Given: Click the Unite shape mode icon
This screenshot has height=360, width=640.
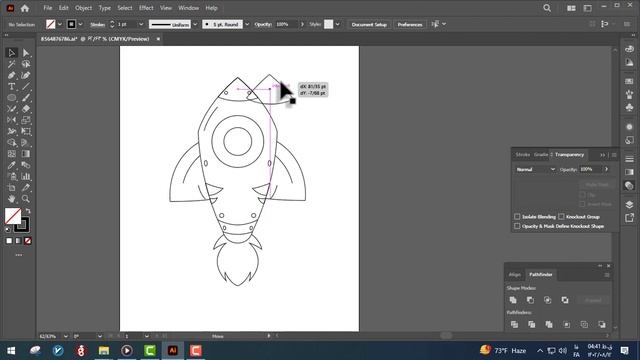Looking at the screenshot, I should click(x=513, y=300).
